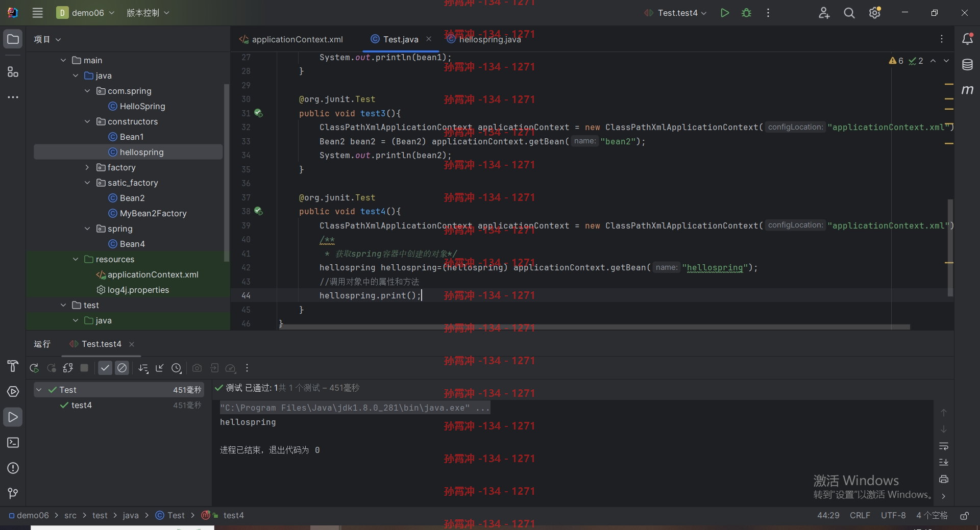Image resolution: width=980 pixels, height=530 pixels.
Task: Open 项目 view selector dropdown
Action: click(47, 39)
